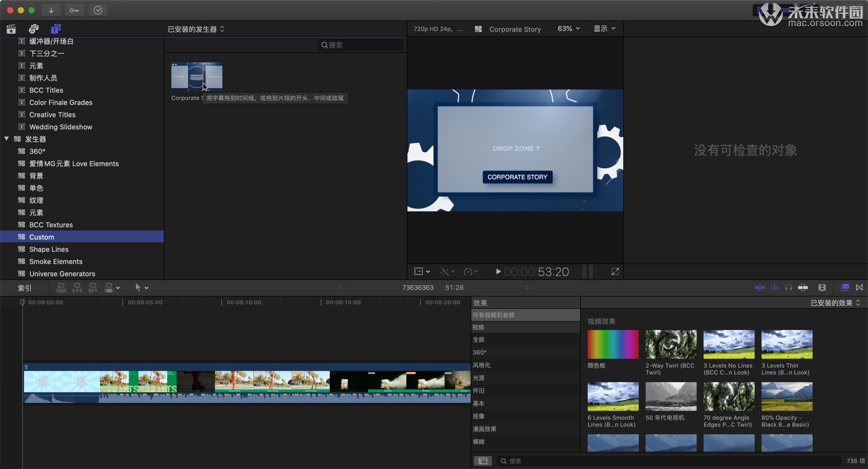The width and height of the screenshot is (868, 469).
Task: Open the installed generators filter dropdown
Action: (196, 29)
